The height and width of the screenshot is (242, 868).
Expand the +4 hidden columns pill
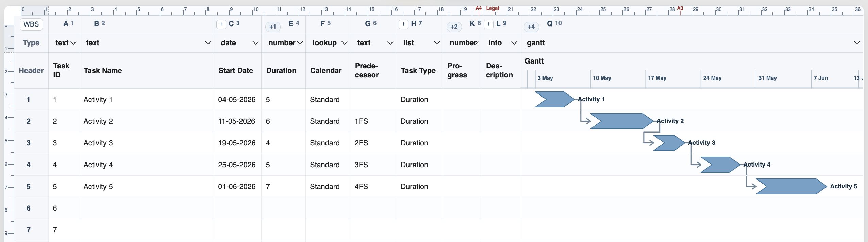531,27
